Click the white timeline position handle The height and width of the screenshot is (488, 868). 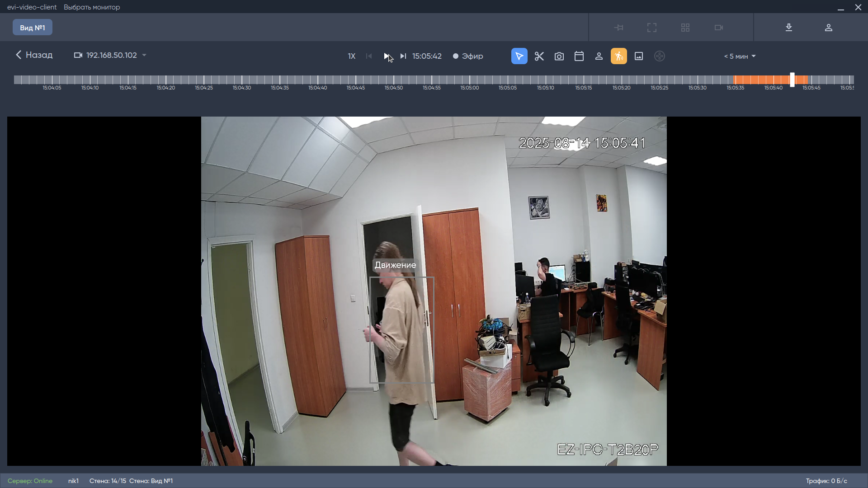point(792,80)
